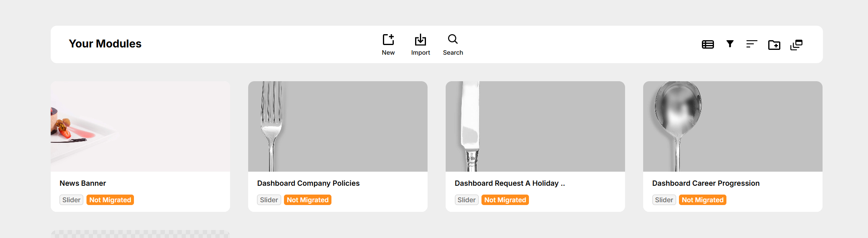Open the Search modules icon
The height and width of the screenshot is (238, 868).
(453, 39)
